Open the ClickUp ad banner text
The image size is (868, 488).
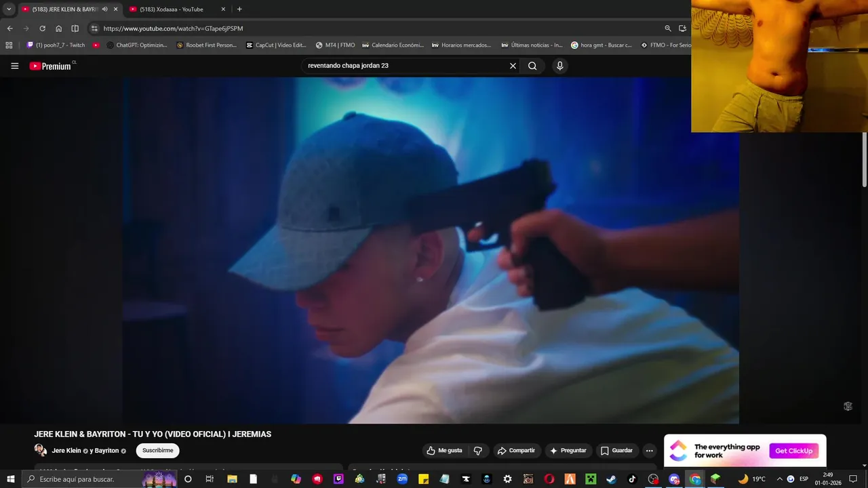pyautogui.click(x=727, y=451)
